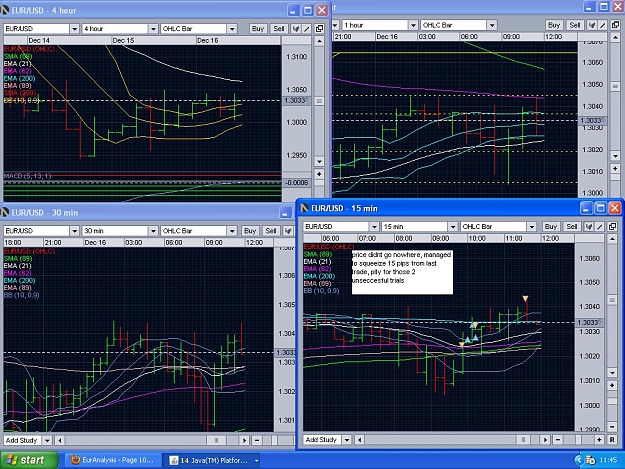Expand hidden system tray icons chevron
The height and width of the screenshot is (469, 625).
tap(578, 460)
